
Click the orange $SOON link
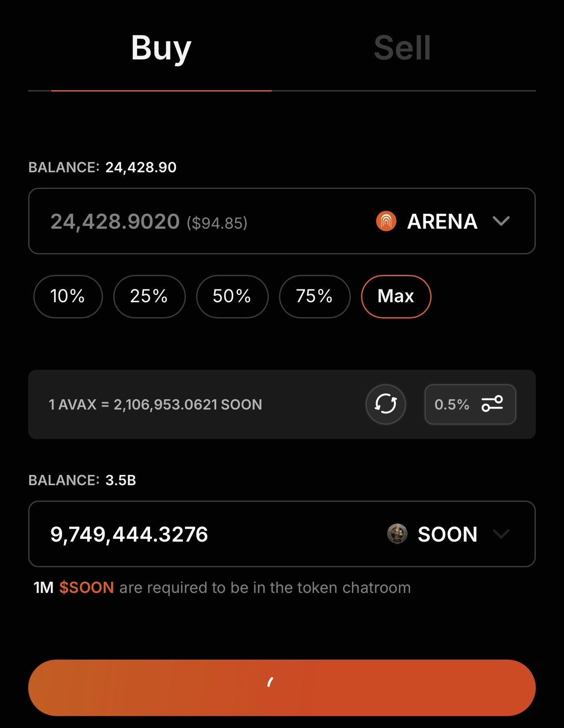coord(86,588)
